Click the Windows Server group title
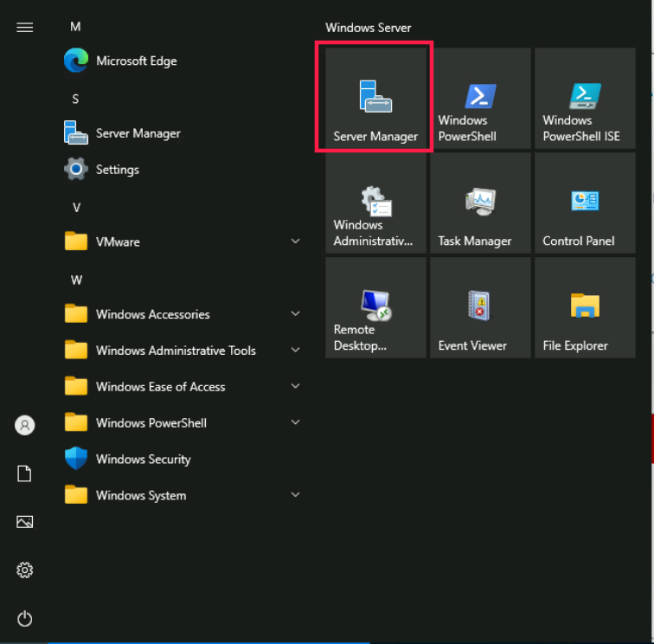The image size is (654, 644). 368,28
